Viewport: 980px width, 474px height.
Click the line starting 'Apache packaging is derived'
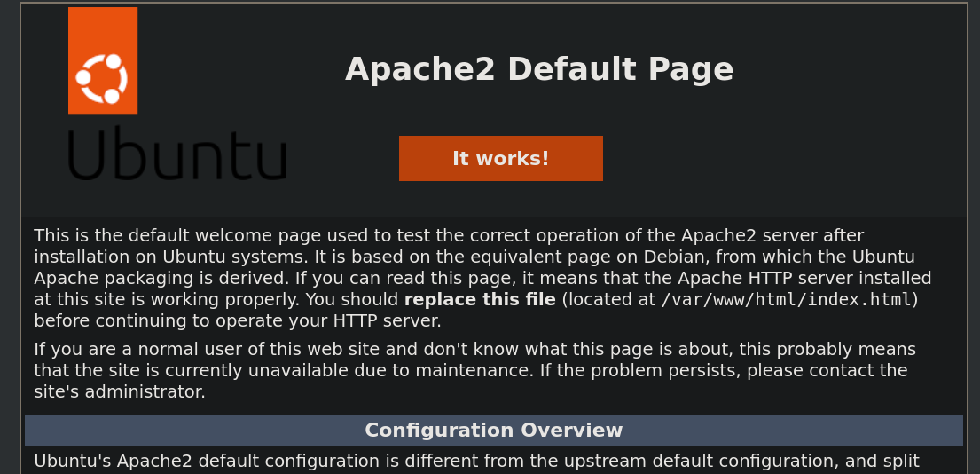[x=482, y=278]
